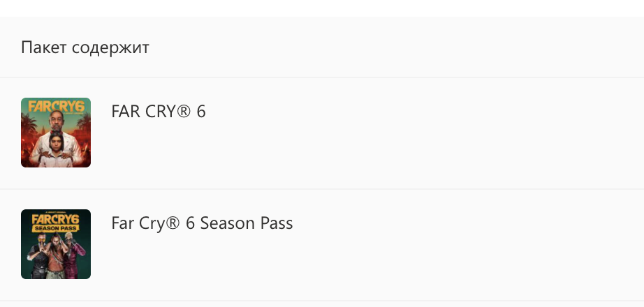Click the number 6 in FAR CRY® 6 title
The width and height of the screenshot is (644, 307).
coord(201,112)
